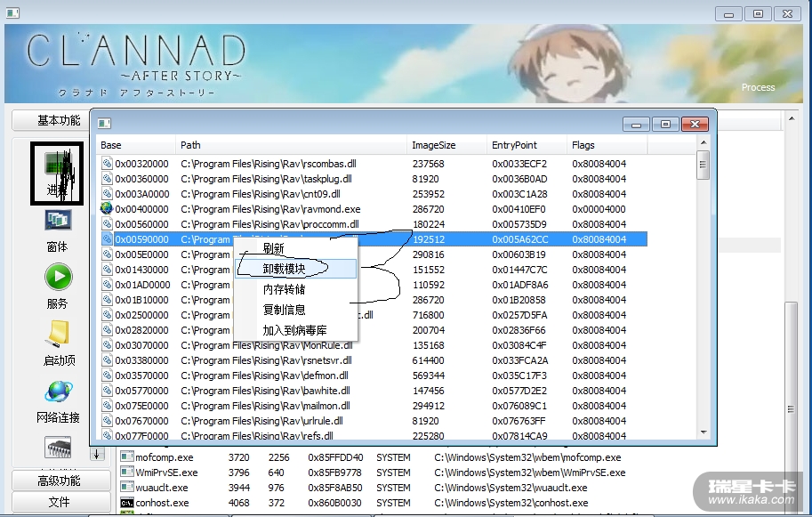Image resolution: width=812 pixels, height=517 pixels.
Task: Open the 启动项 startup items note icon
Action: coord(58,333)
